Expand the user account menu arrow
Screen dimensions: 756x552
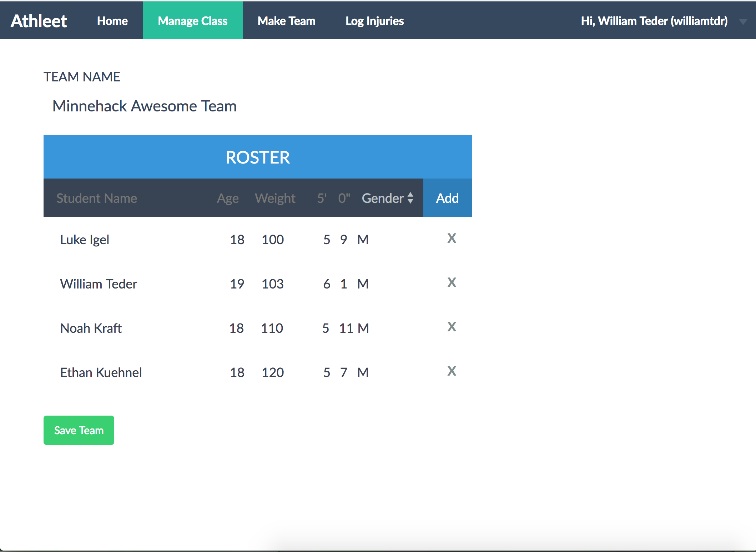point(743,22)
